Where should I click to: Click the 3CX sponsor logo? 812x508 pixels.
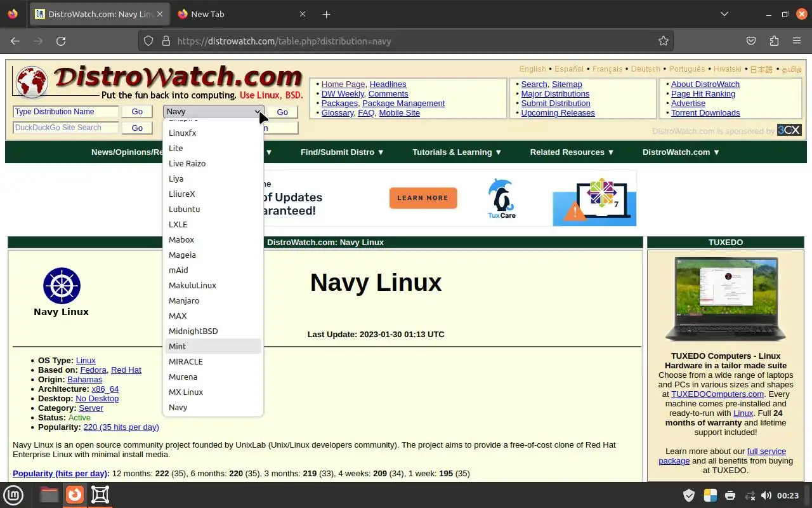(x=789, y=130)
